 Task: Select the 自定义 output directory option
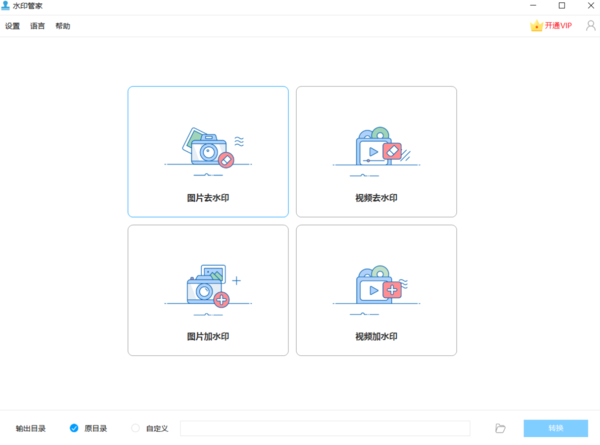tap(136, 428)
